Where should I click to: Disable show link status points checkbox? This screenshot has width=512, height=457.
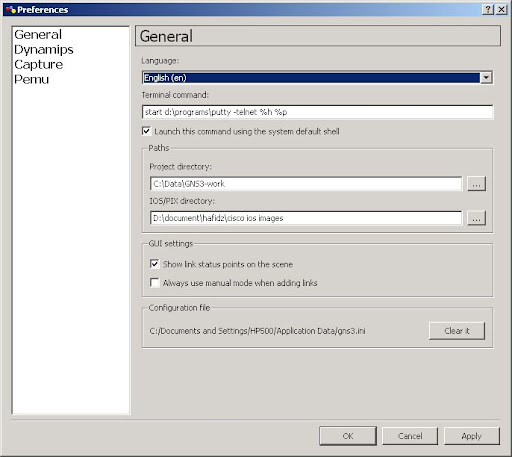[154, 264]
